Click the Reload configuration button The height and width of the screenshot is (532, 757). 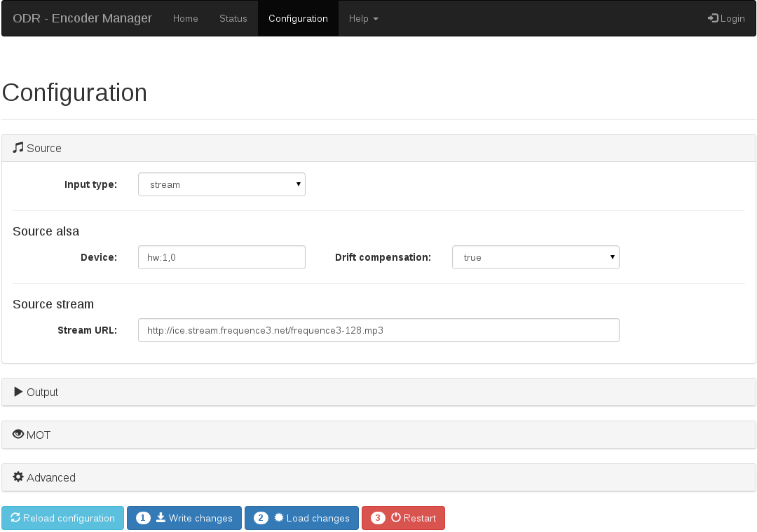click(x=63, y=518)
